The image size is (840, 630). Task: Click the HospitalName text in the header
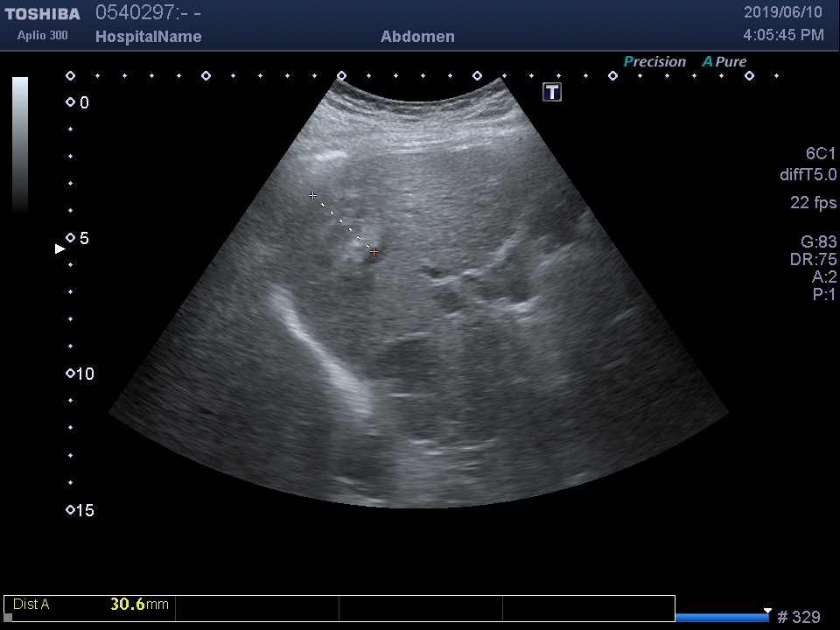coord(148,37)
